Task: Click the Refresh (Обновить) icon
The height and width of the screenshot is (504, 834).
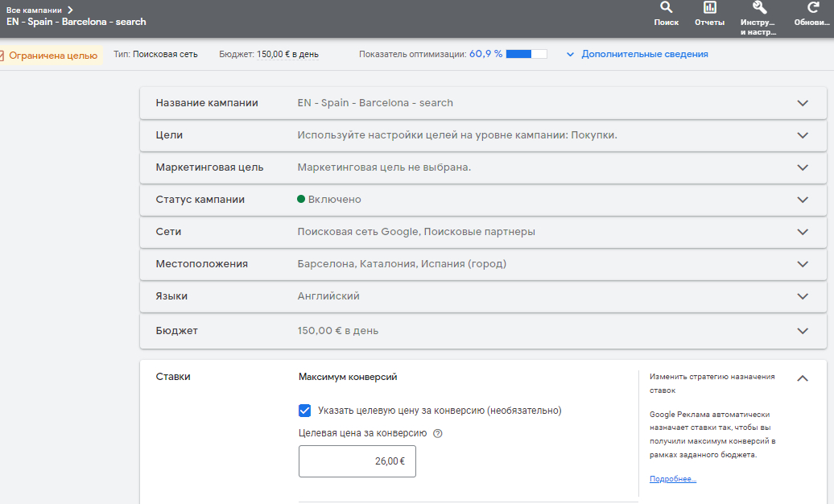Action: (x=812, y=8)
